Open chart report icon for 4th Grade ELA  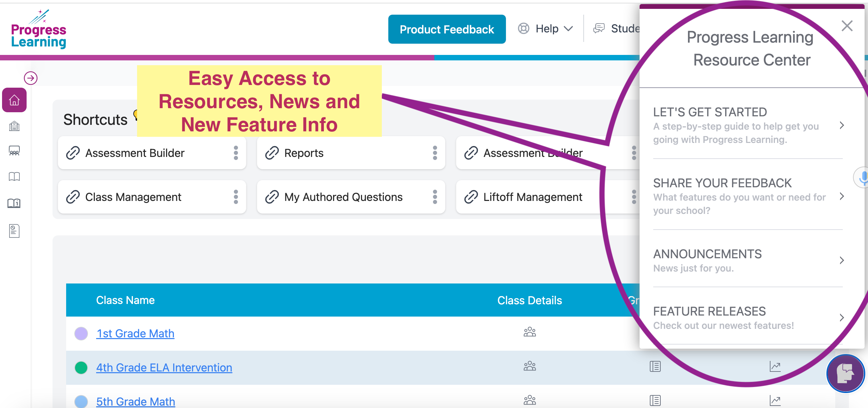775,367
